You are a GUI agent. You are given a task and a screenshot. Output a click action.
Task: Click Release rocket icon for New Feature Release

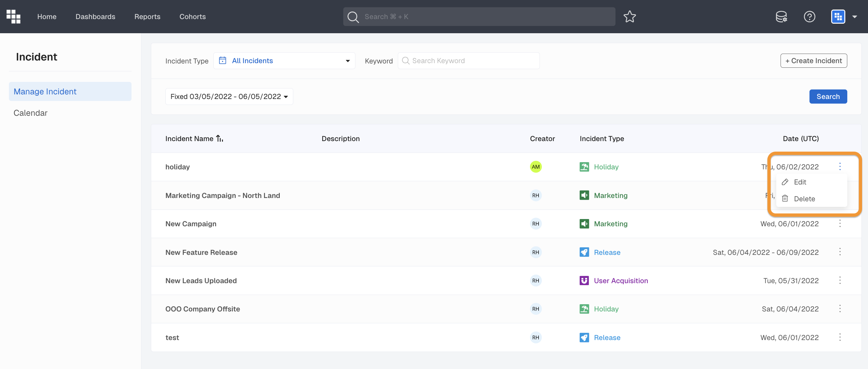(x=584, y=252)
